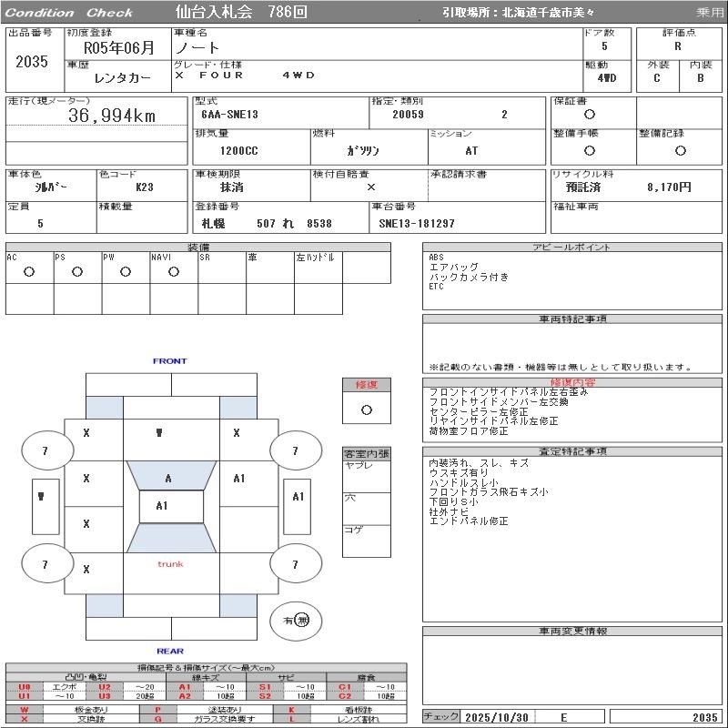Select the 乗用 label in the header
728x728 pixels.
[709, 13]
